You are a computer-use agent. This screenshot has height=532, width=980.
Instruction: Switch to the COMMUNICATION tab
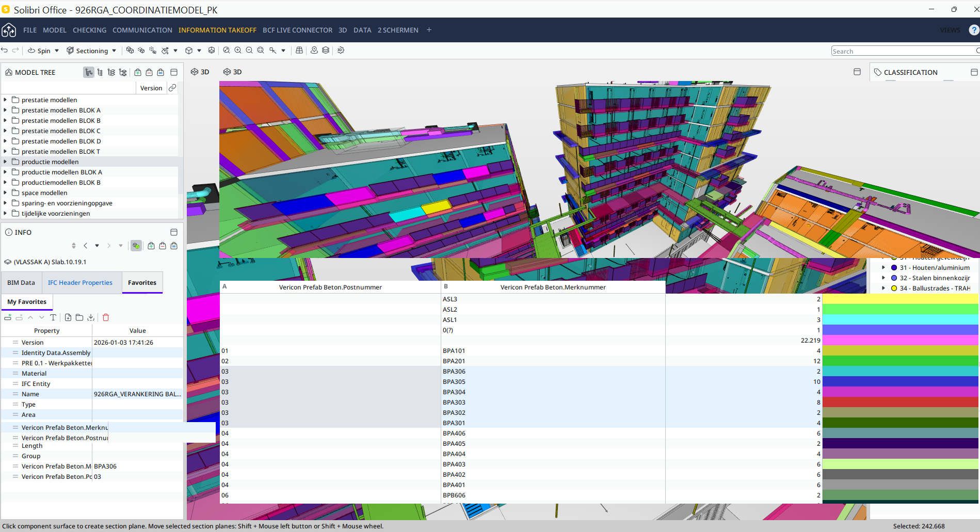[142, 30]
